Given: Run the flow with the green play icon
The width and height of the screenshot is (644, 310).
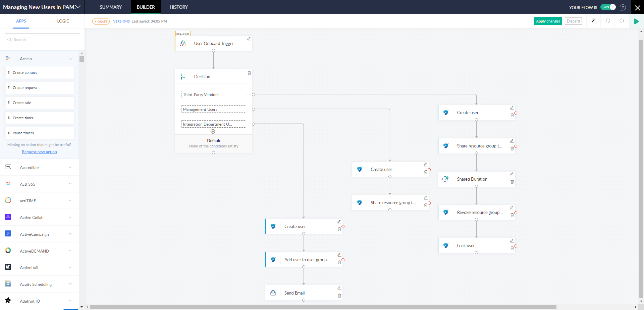Looking at the screenshot, I should (x=637, y=21).
